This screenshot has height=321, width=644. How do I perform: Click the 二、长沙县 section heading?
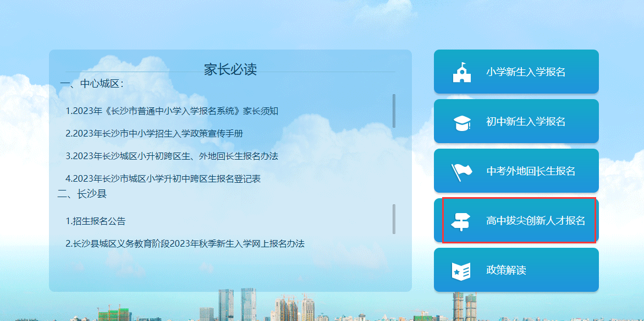[82, 194]
